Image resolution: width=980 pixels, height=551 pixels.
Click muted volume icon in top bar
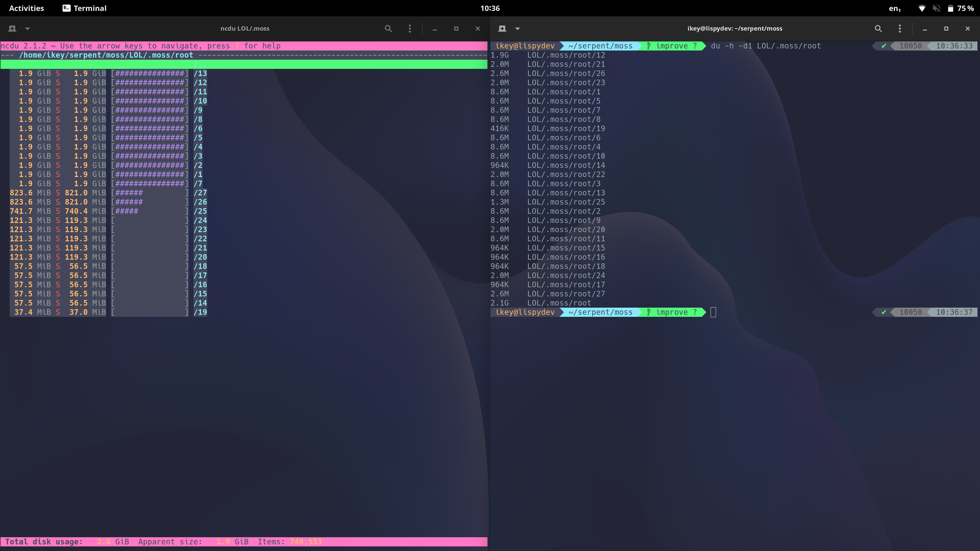pos(936,8)
